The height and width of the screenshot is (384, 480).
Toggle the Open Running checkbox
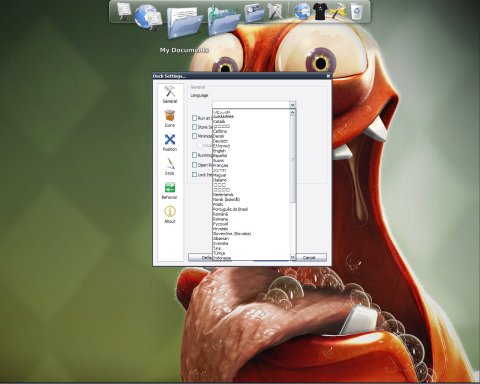194,165
